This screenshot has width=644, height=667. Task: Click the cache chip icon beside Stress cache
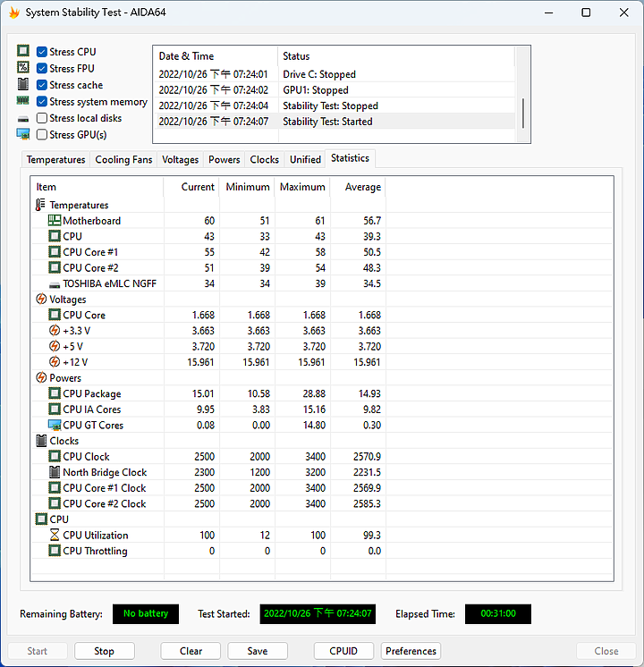coord(23,84)
